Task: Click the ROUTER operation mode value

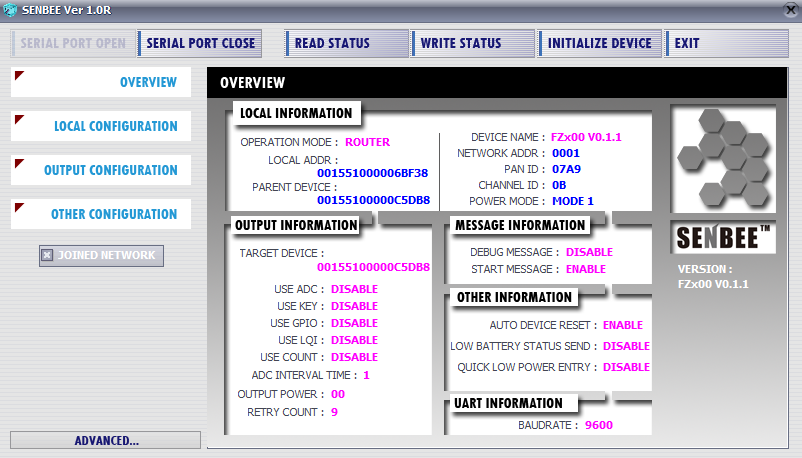Action: (367, 142)
